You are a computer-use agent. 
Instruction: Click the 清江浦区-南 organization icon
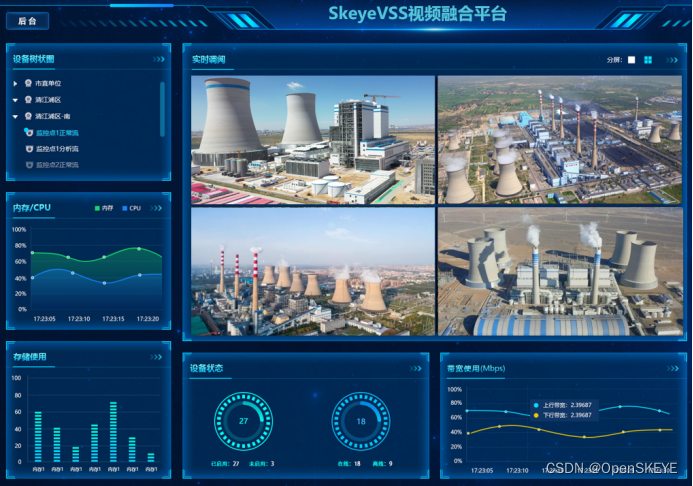point(28,116)
